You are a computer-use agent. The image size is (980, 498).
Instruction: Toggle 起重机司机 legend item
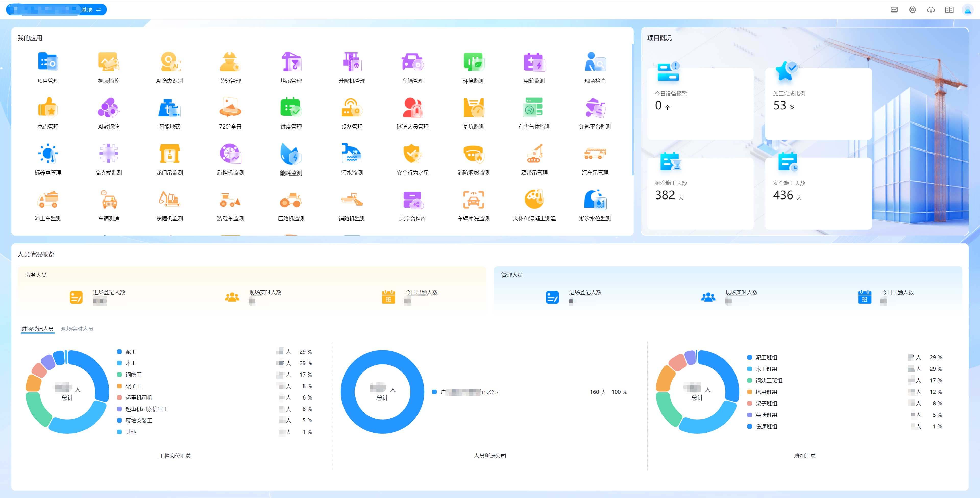point(139,397)
